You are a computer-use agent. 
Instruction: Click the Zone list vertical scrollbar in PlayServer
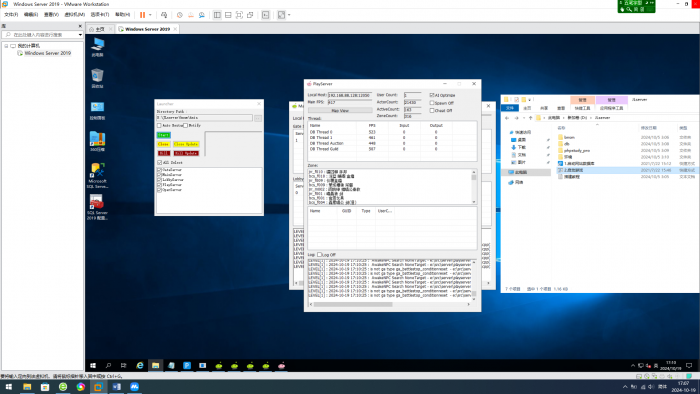pyautogui.click(x=474, y=187)
